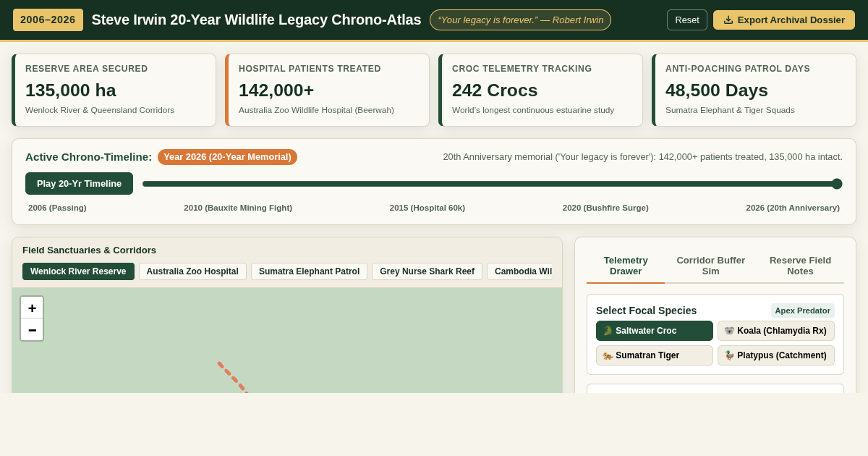
Task: Switch to Telemetry Drawer tab
Action: click(626, 266)
